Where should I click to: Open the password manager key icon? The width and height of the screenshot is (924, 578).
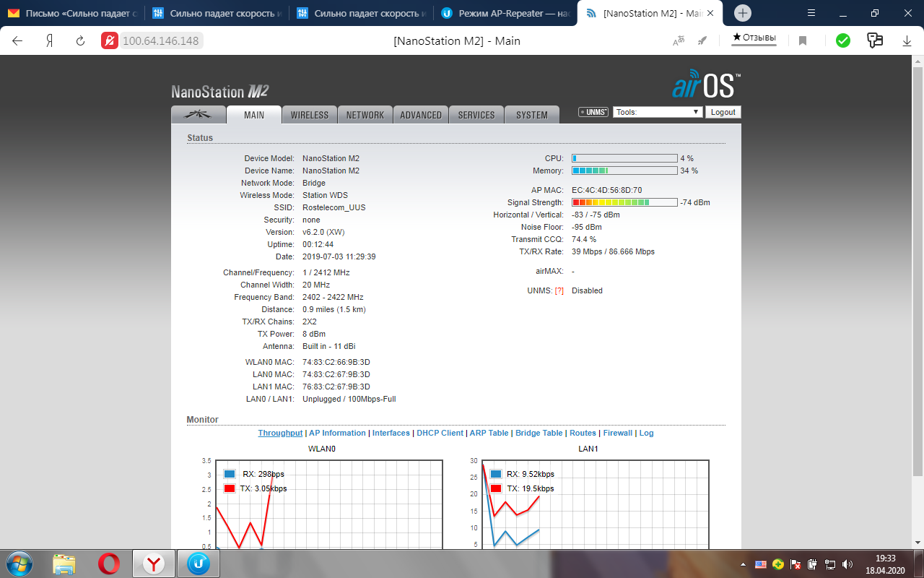(x=875, y=40)
